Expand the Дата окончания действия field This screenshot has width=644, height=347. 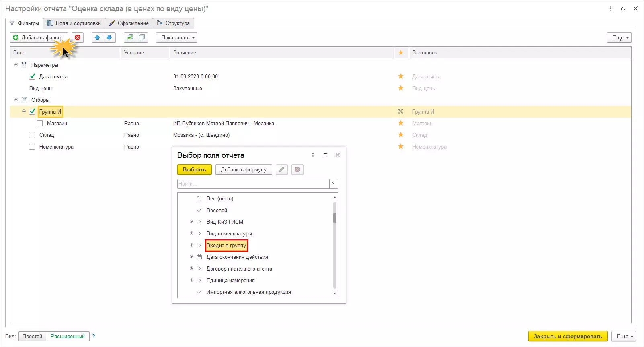pos(191,257)
